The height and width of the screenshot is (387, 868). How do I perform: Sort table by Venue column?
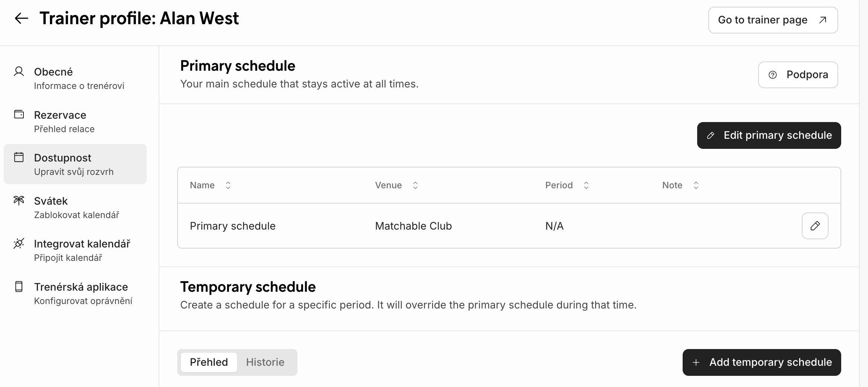[x=415, y=185]
